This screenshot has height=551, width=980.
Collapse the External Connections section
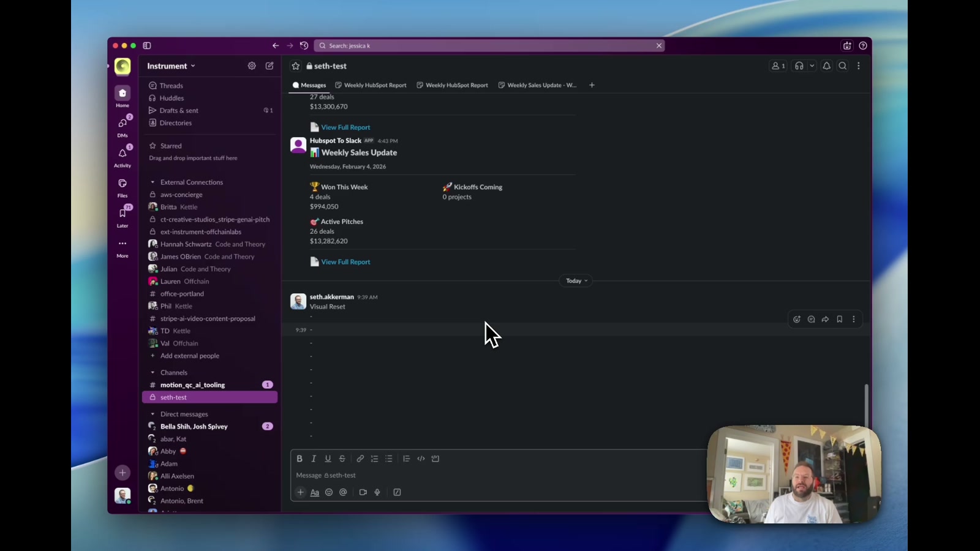(153, 182)
